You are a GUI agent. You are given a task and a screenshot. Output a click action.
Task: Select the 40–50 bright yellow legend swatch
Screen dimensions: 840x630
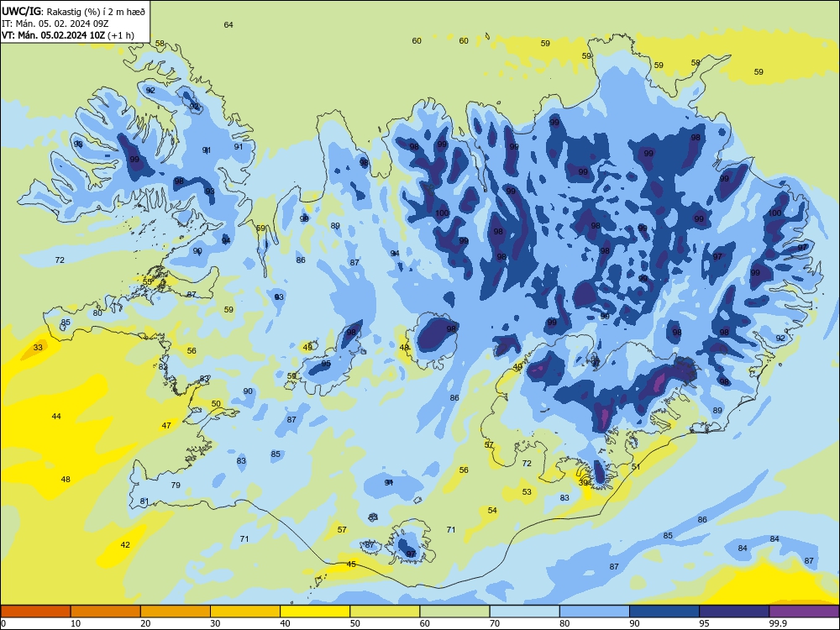point(315,612)
